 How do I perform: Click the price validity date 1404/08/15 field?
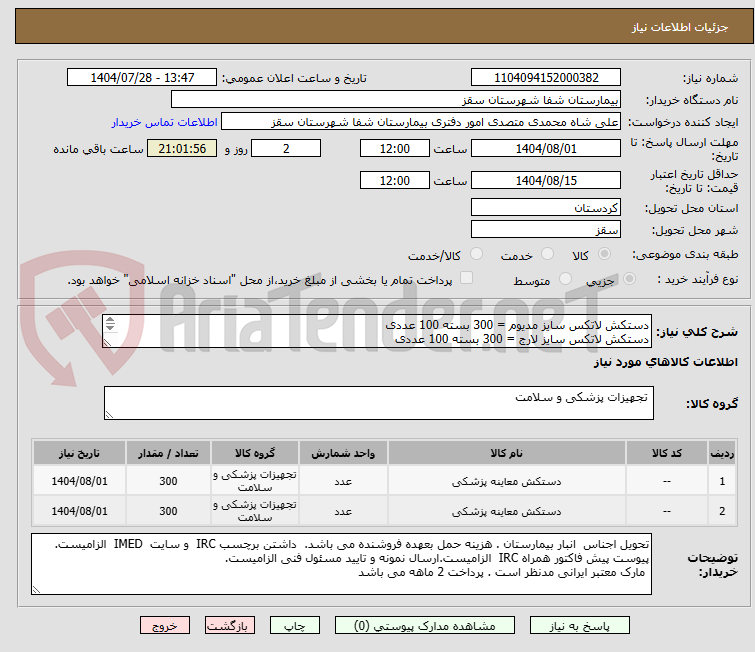546,181
